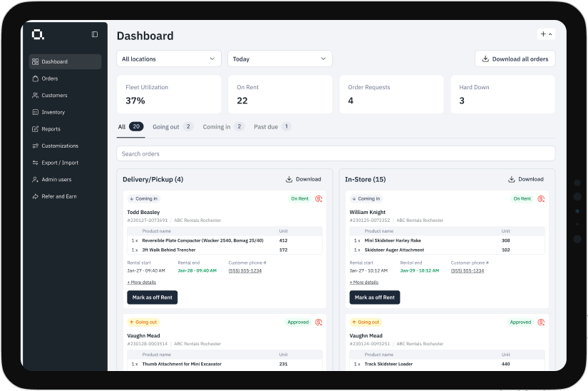Show more details for Todd Beasley's order
The height and width of the screenshot is (391, 588).
tap(142, 283)
